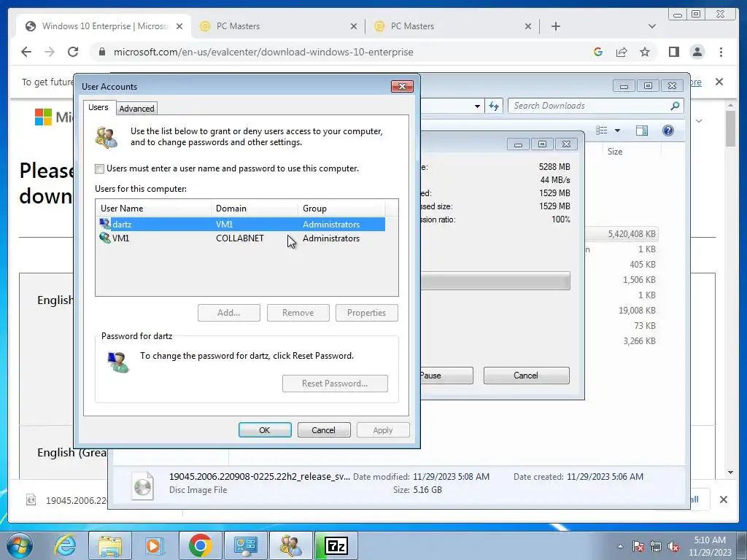
Task: Click Cancel in User Accounts dialog
Action: (324, 430)
